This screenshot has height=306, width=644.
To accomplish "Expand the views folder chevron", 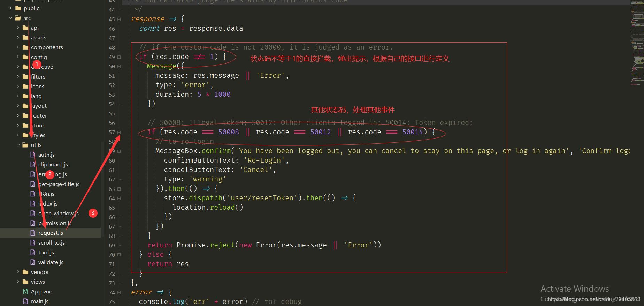I will click(x=18, y=282).
